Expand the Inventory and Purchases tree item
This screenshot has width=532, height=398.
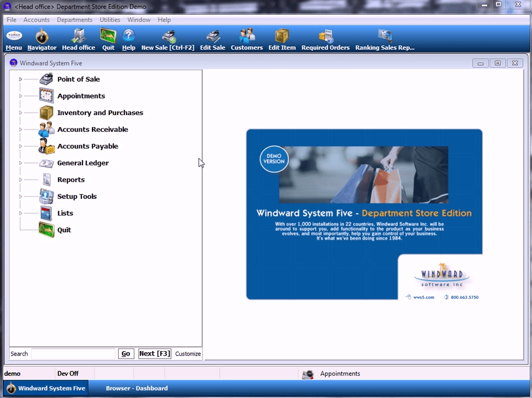[x=21, y=112]
